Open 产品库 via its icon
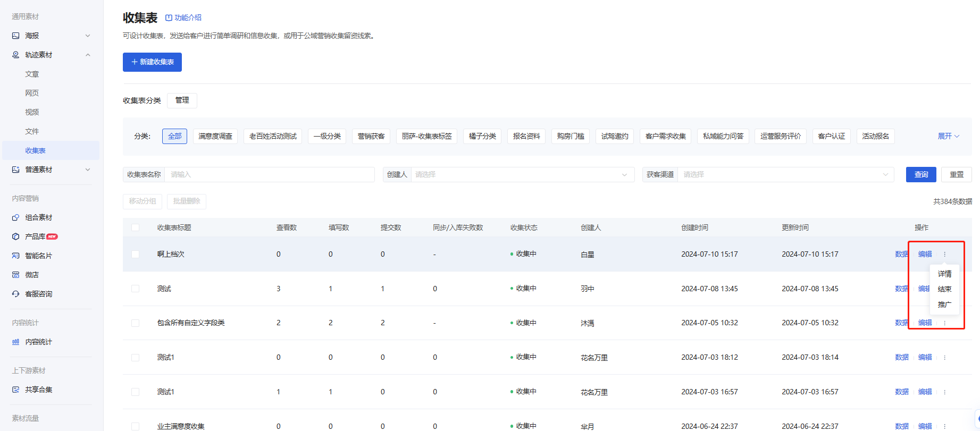This screenshot has height=431, width=980. tap(15, 236)
